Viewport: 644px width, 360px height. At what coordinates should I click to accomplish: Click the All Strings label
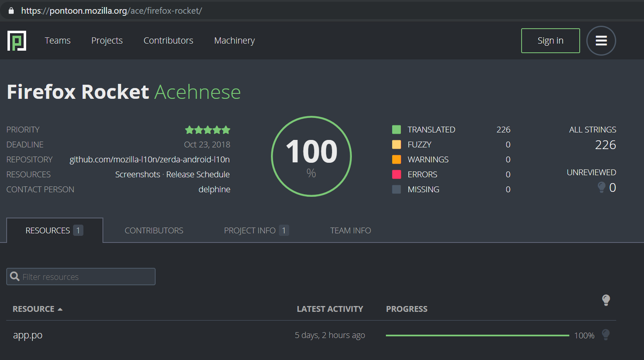(x=593, y=130)
